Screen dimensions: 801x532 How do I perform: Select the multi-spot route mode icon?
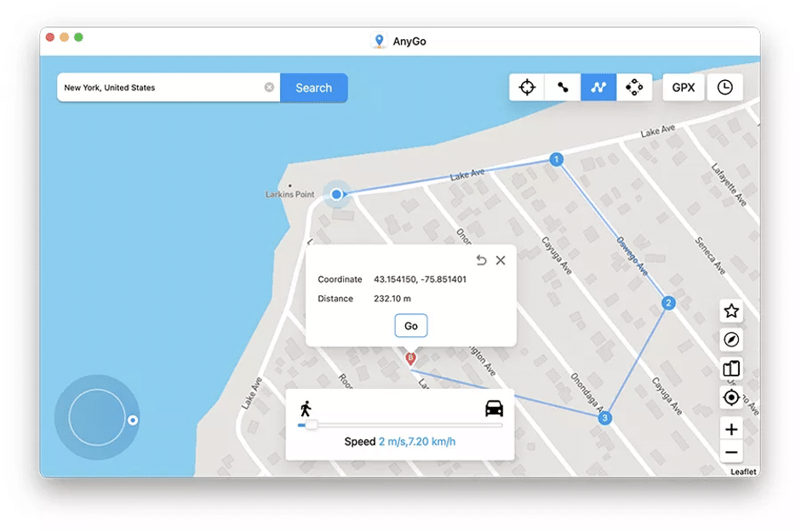[x=598, y=87]
